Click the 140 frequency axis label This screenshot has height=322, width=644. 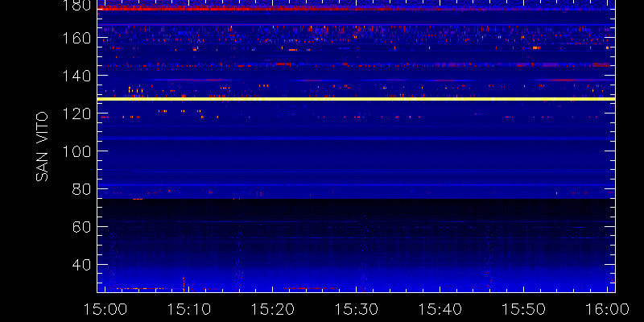76,76
